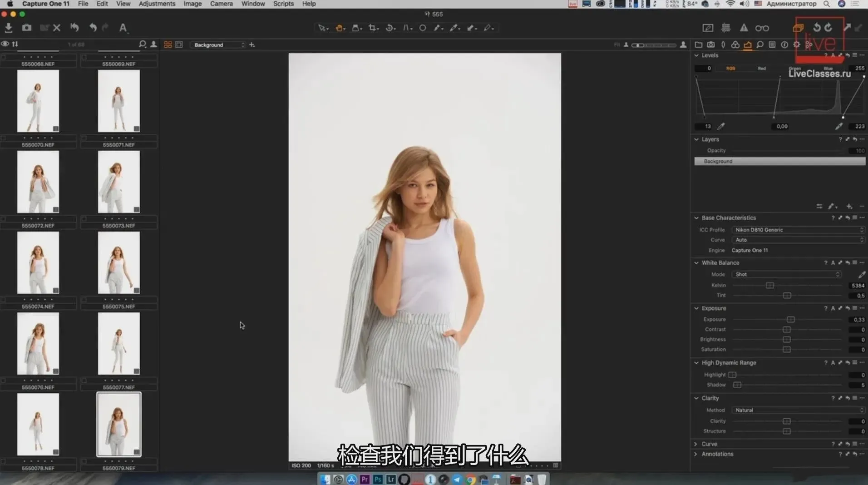Screen dimensions: 868x485
Task: Open the Background layer dropdown above viewer
Action: (218, 45)
